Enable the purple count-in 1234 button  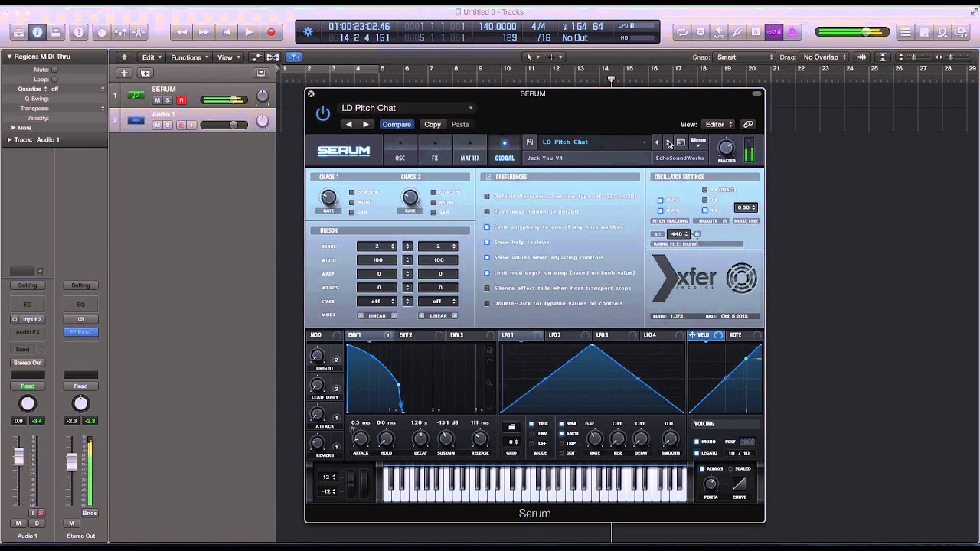[x=774, y=32]
